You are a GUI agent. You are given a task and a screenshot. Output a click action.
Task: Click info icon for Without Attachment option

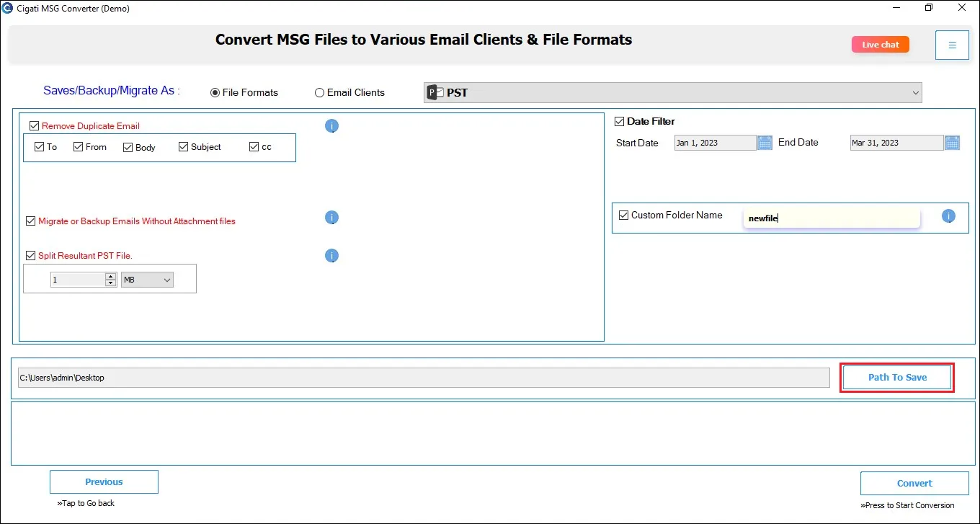point(331,218)
